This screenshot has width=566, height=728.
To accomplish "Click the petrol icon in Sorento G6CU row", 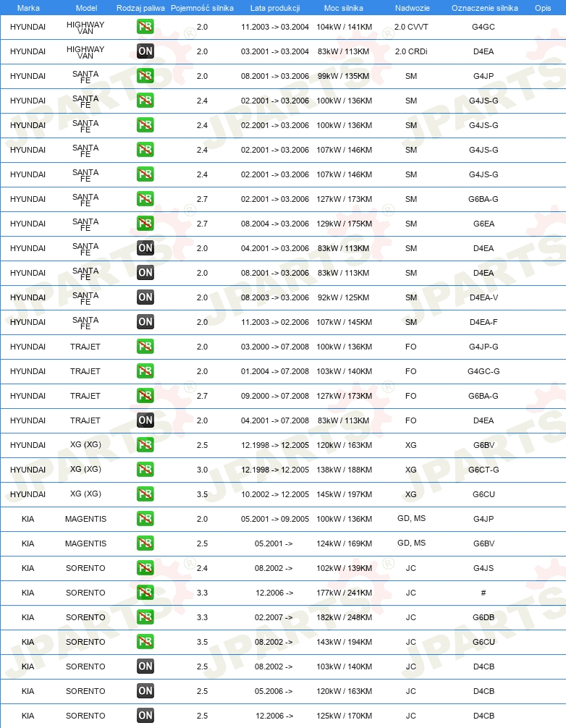I will (x=145, y=642).
